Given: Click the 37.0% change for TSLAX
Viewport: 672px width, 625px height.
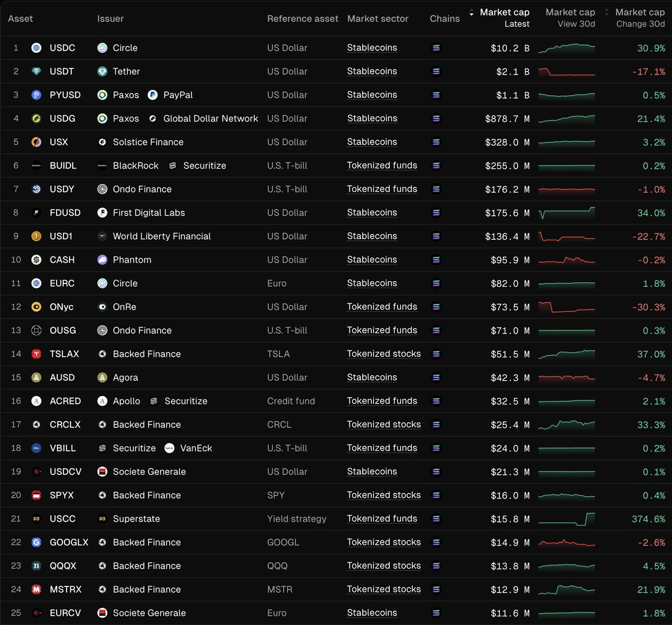Looking at the screenshot, I should click(651, 354).
